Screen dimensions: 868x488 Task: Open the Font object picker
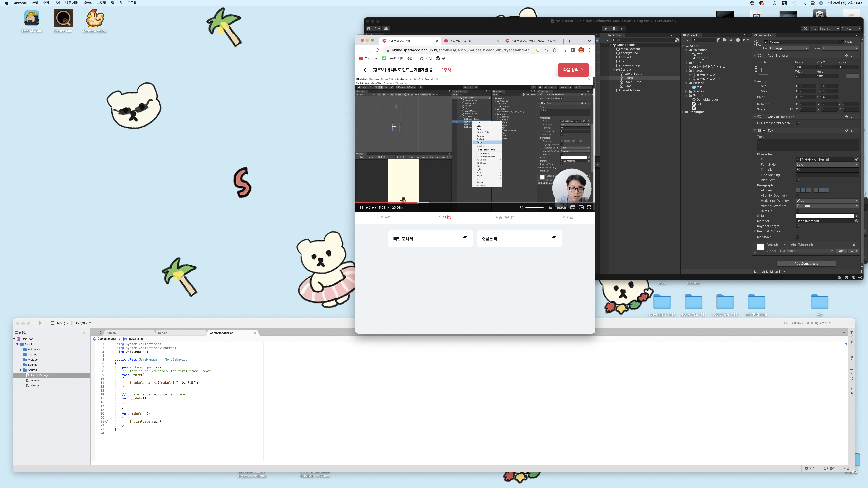(857, 159)
